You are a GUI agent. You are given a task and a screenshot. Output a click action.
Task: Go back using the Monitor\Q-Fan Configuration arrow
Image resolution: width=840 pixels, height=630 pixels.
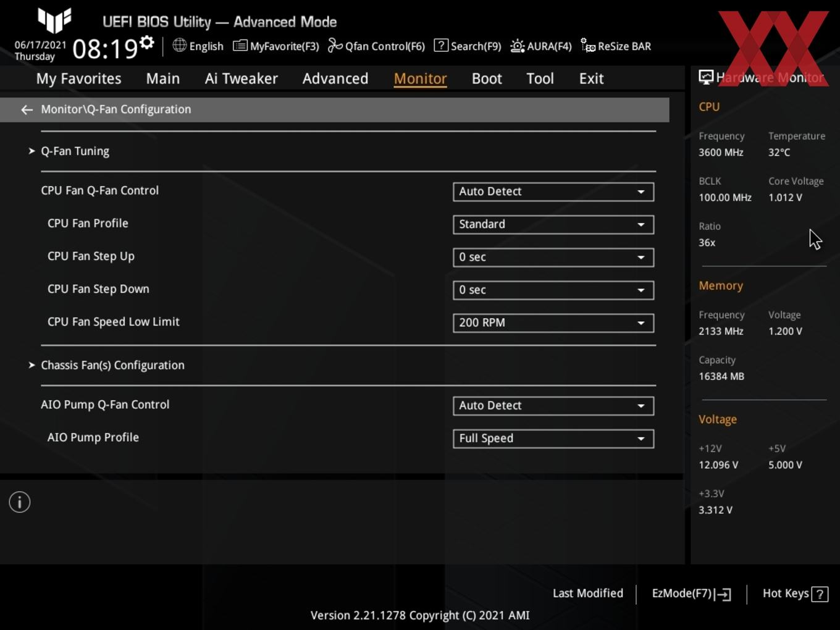click(27, 109)
